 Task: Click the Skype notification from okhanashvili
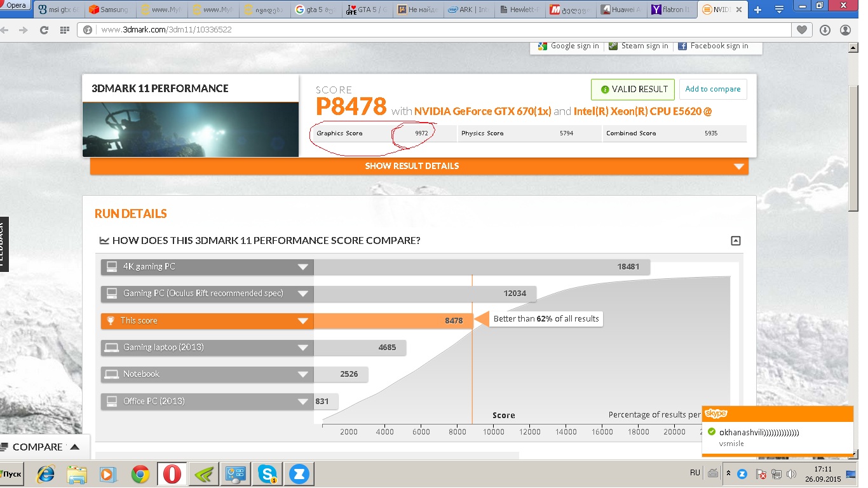click(777, 430)
